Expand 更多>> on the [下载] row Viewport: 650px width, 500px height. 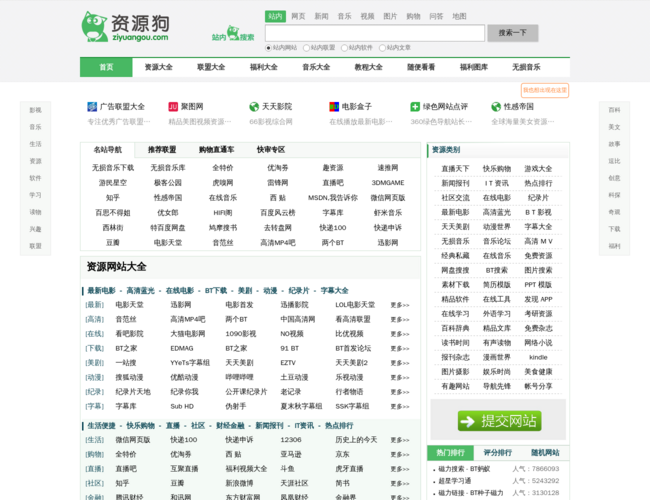400,349
